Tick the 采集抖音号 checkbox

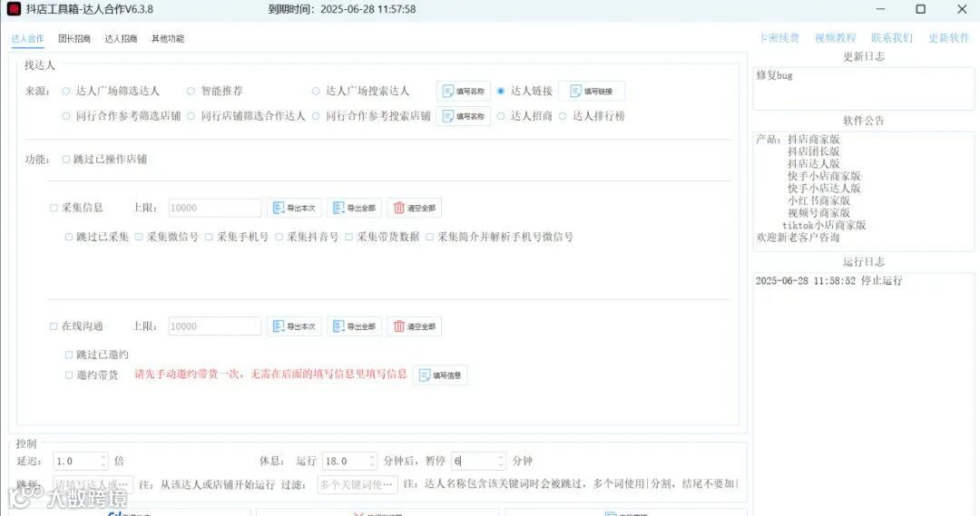279,237
